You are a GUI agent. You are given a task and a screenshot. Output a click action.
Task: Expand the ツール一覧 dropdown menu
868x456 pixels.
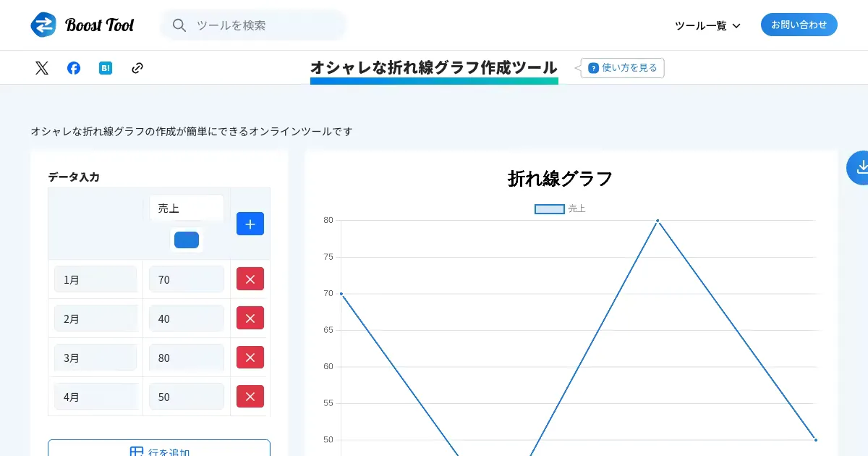point(707,25)
